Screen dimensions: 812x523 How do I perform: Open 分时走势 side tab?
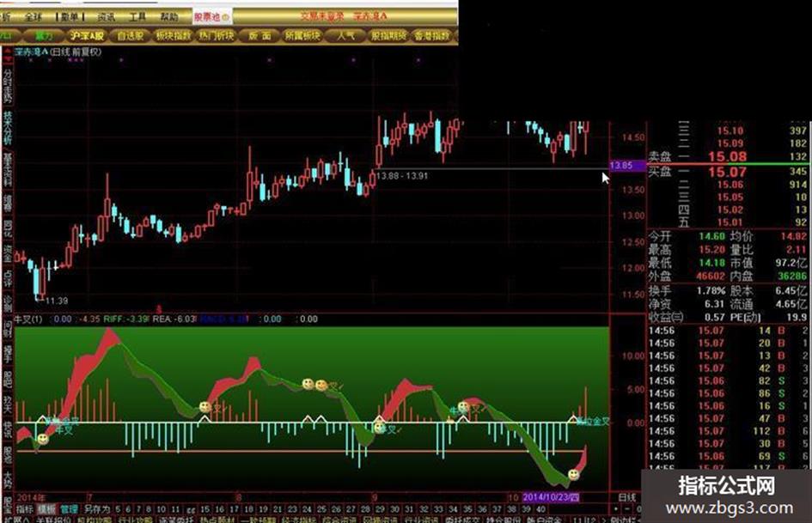7,86
